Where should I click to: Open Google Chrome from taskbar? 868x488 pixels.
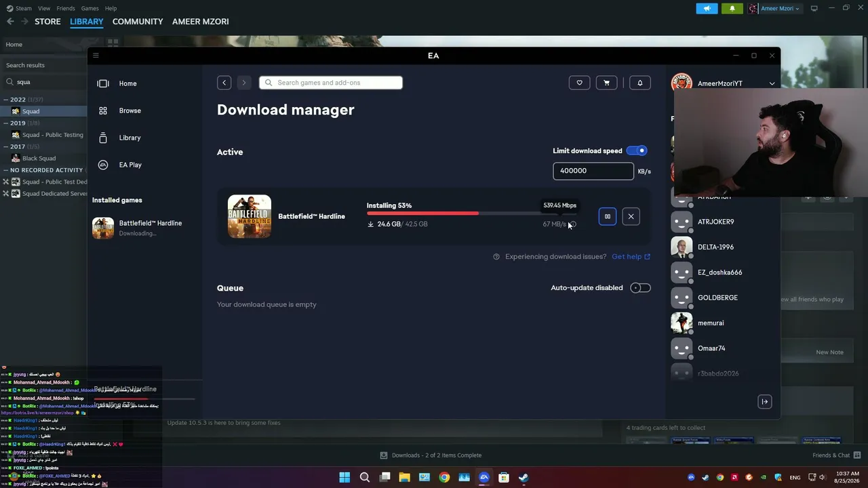[x=444, y=477]
